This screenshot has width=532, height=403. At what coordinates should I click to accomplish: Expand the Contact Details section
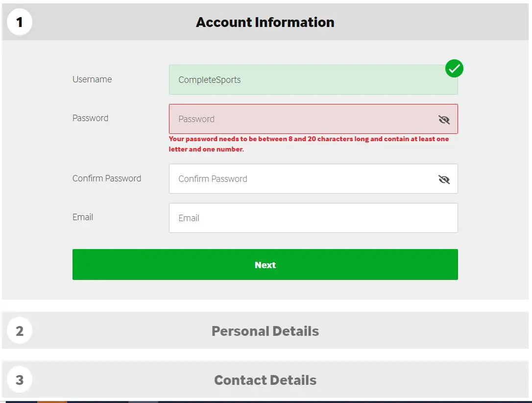(265, 380)
